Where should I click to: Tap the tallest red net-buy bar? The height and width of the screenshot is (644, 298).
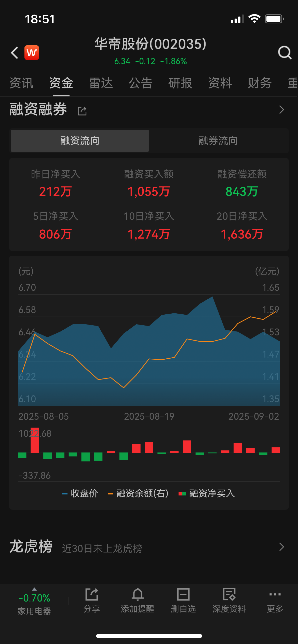pos(35,441)
